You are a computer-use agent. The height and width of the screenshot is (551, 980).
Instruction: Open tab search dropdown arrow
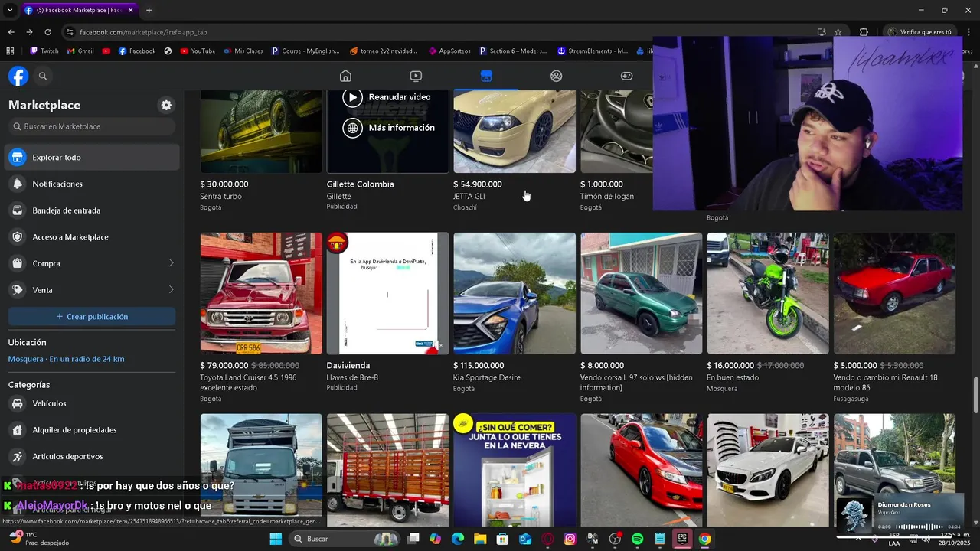[10, 10]
